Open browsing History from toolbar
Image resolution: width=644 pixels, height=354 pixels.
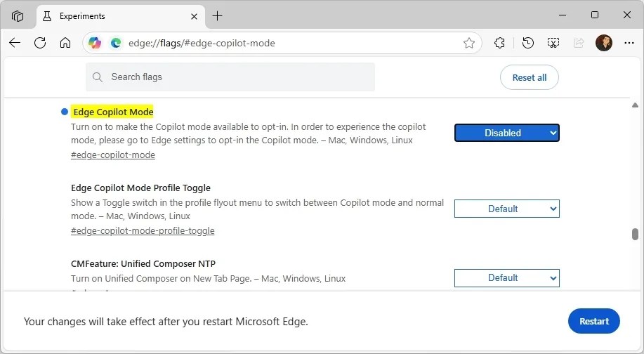(528, 43)
